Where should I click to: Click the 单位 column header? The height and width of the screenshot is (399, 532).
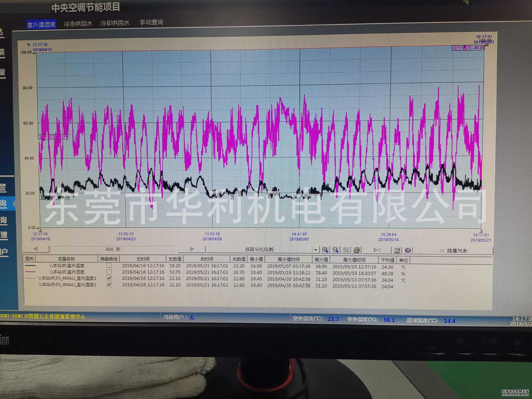click(x=403, y=260)
